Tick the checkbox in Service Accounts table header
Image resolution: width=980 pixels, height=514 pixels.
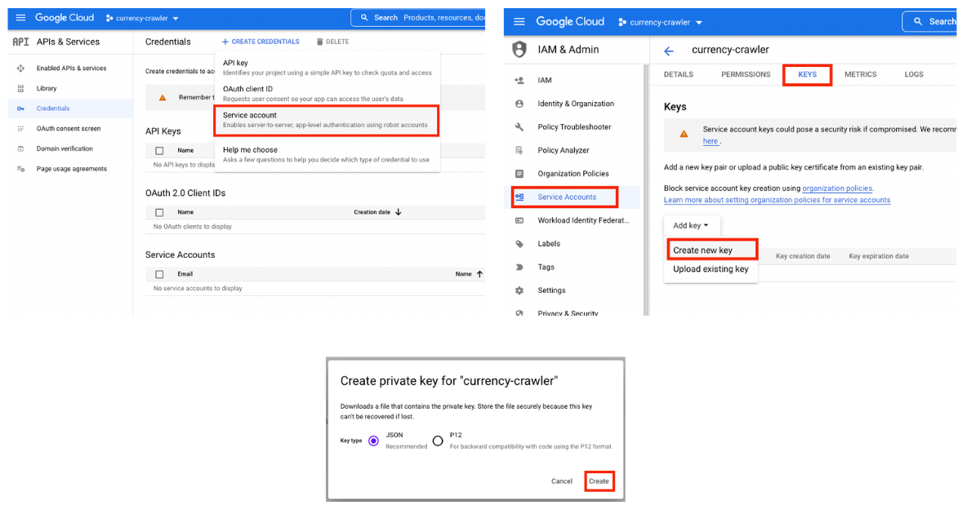click(x=159, y=274)
